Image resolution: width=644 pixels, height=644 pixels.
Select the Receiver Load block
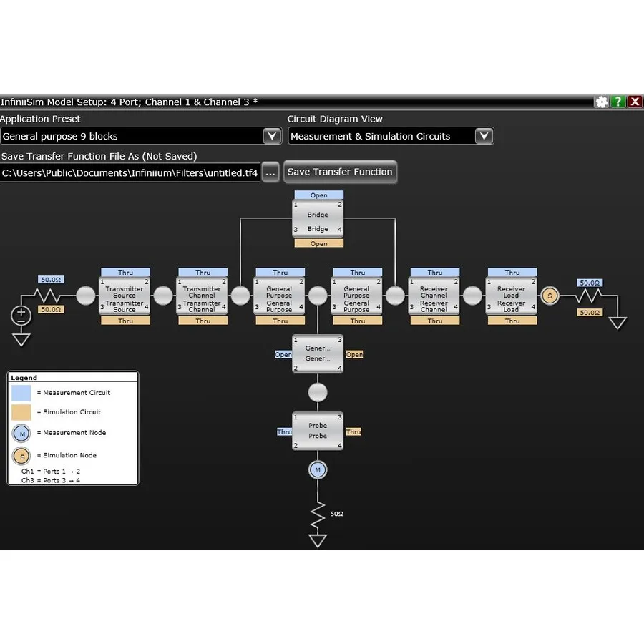click(x=511, y=296)
